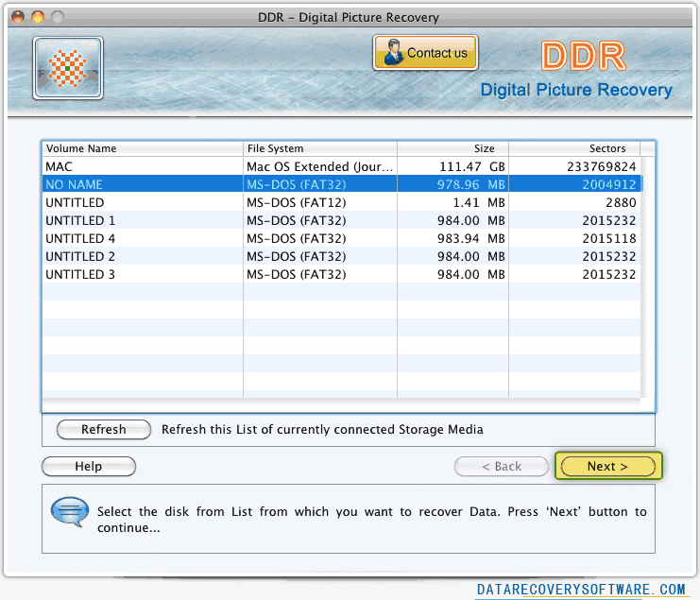Click the 2015118 sectors cell
The image size is (700, 600).
coord(574,238)
